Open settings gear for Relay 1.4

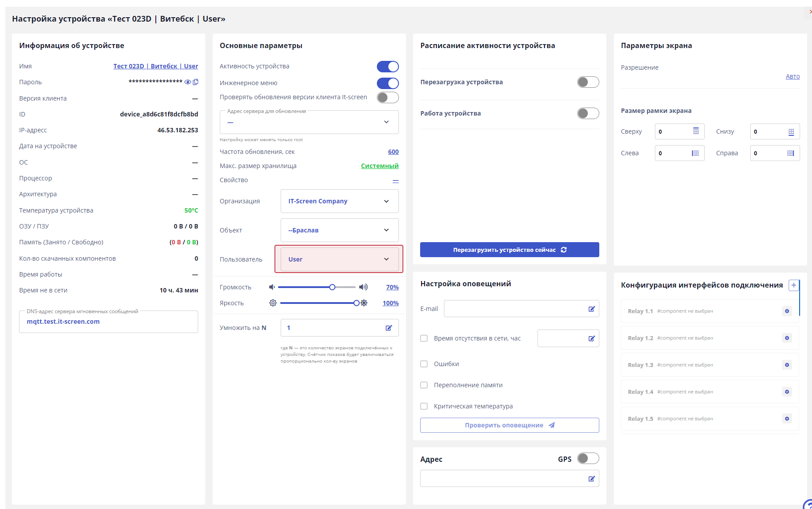(787, 392)
